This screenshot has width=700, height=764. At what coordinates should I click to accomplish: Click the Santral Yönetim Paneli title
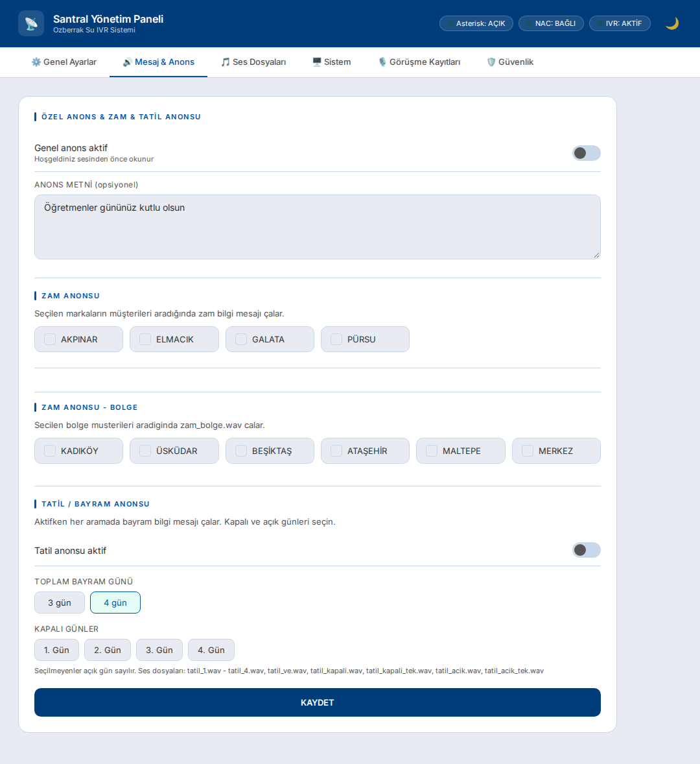[108, 19]
